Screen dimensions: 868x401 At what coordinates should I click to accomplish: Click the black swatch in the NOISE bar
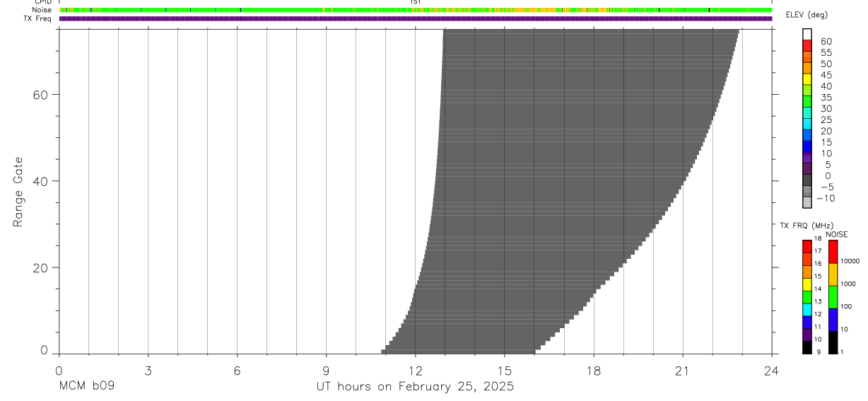(x=833, y=342)
